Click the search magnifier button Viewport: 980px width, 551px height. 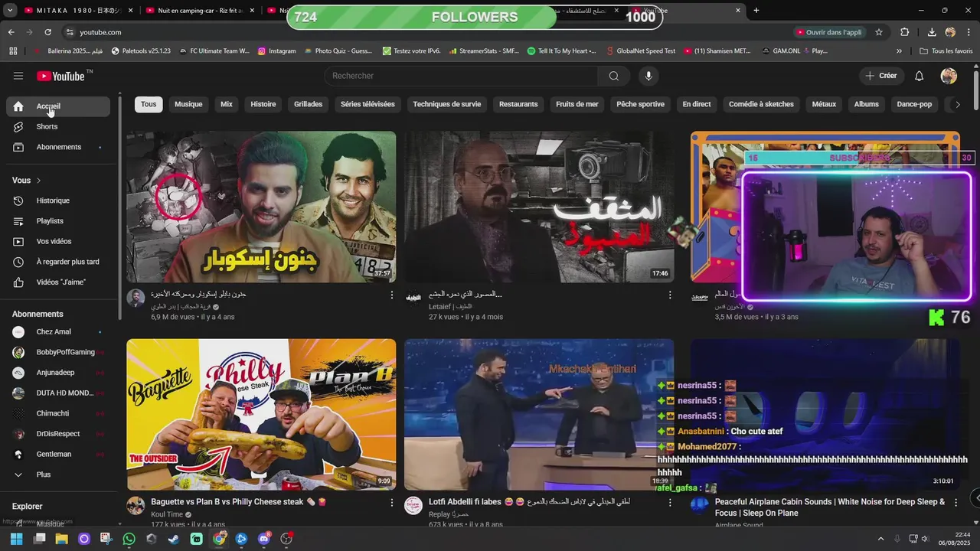coord(614,76)
